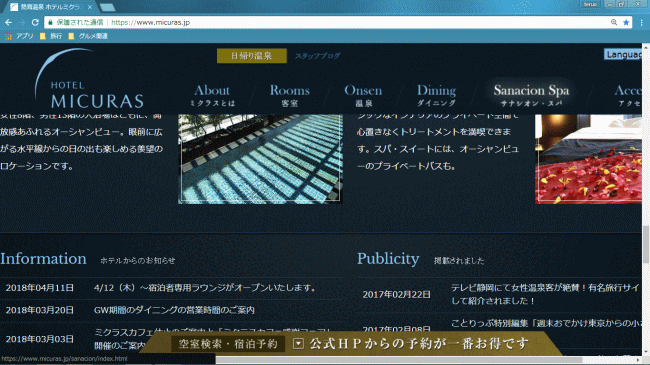
Task: Click the address bar URL field
Action: (x=327, y=22)
